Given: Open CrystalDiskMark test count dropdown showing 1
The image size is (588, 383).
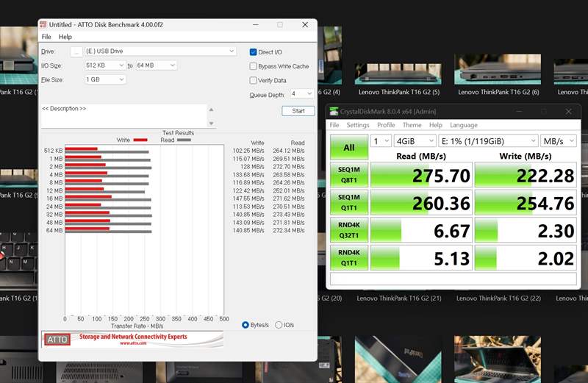Looking at the screenshot, I should pyautogui.click(x=381, y=141).
